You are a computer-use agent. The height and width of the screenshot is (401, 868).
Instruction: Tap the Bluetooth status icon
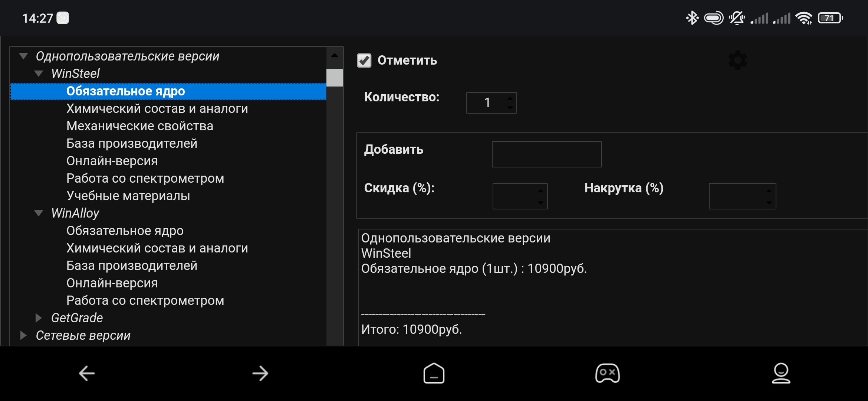click(x=692, y=18)
